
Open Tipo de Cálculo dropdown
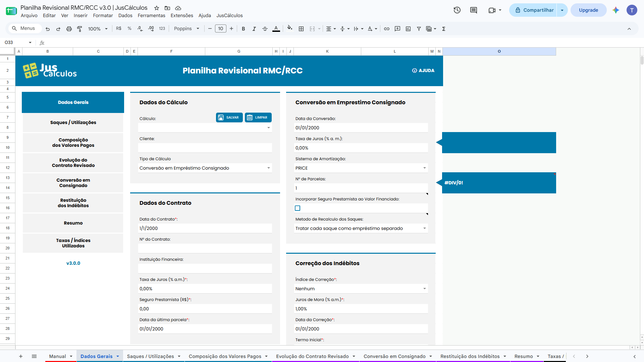tap(269, 168)
